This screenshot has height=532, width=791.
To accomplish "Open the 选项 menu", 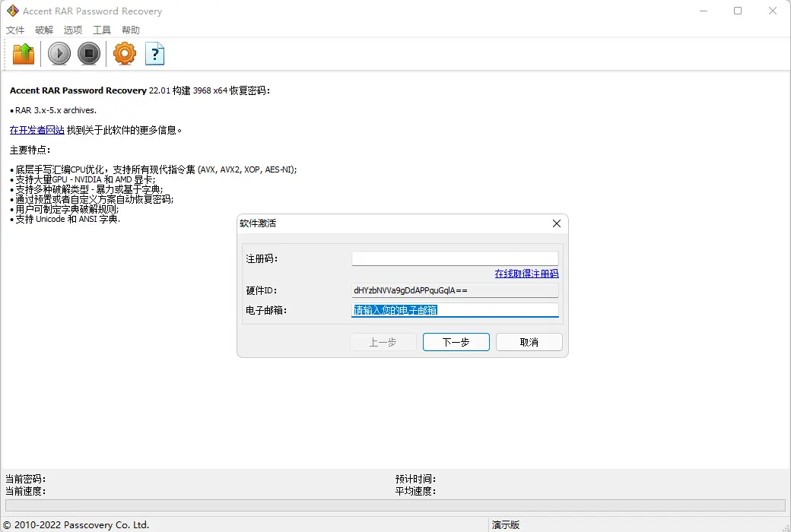I will [x=73, y=30].
